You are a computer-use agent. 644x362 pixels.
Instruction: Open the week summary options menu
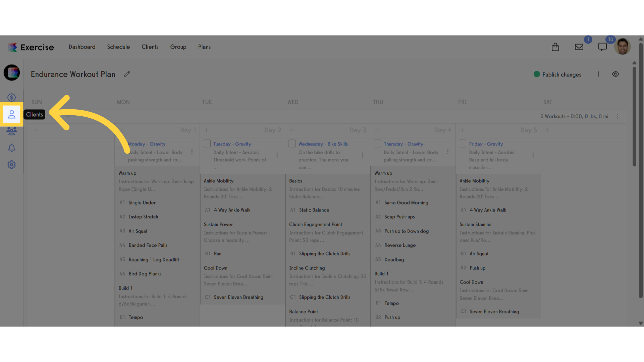pos(618,117)
